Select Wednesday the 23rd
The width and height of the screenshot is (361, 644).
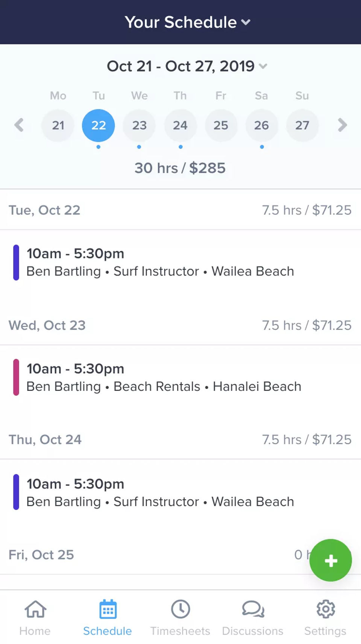pos(139,125)
